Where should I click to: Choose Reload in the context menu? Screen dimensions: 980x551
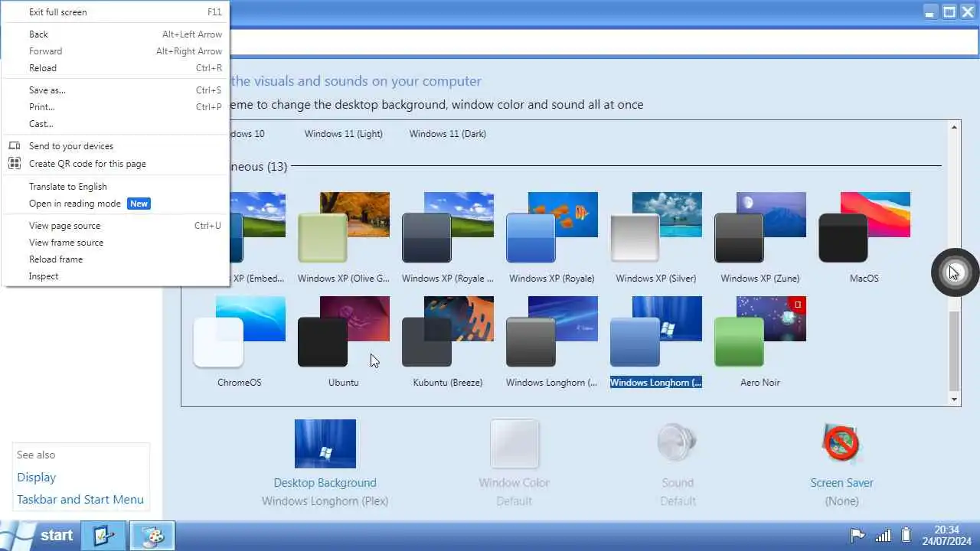point(116,68)
